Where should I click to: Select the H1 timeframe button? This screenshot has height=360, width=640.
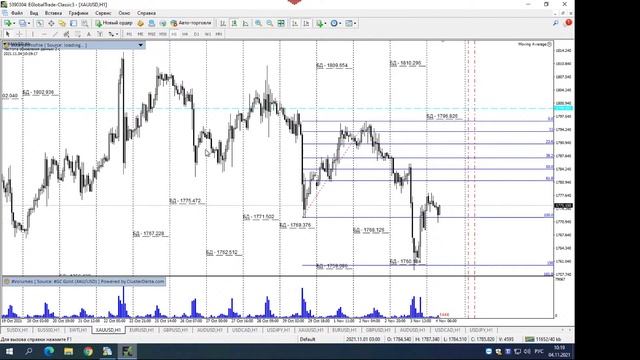tap(174, 34)
